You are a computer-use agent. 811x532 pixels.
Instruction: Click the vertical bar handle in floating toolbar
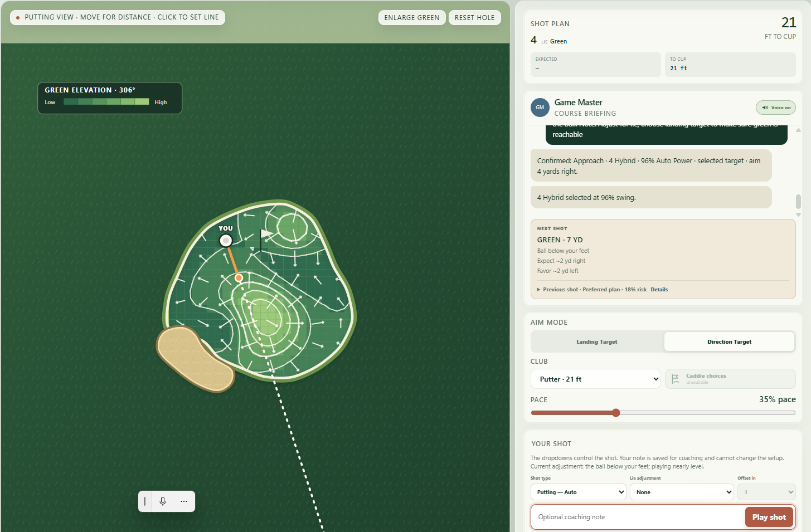(144, 501)
